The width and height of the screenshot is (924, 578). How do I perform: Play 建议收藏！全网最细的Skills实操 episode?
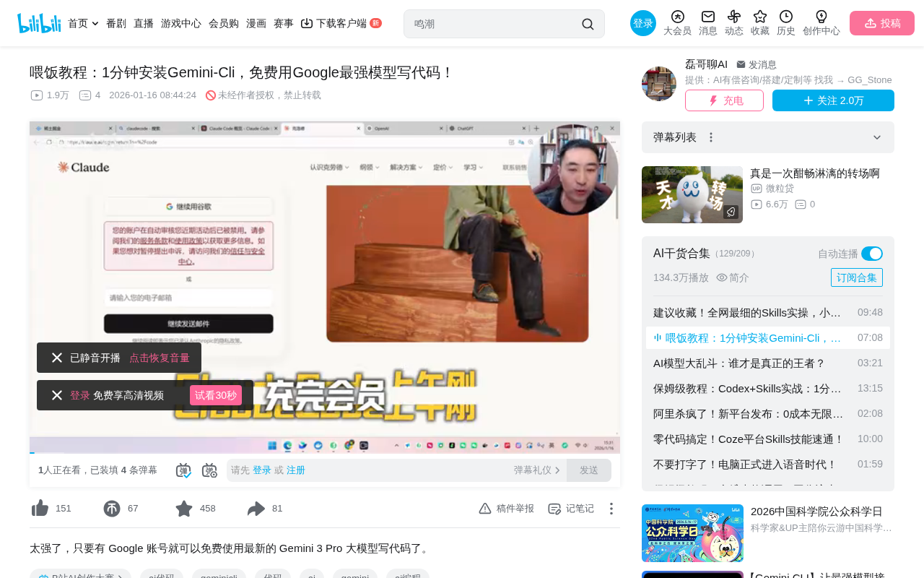point(768,313)
